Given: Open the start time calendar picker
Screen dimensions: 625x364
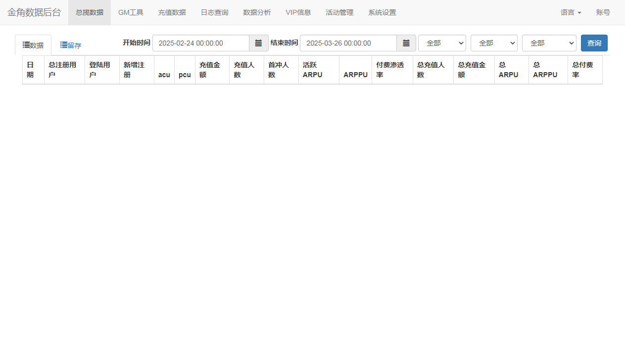Looking at the screenshot, I should coord(259,43).
